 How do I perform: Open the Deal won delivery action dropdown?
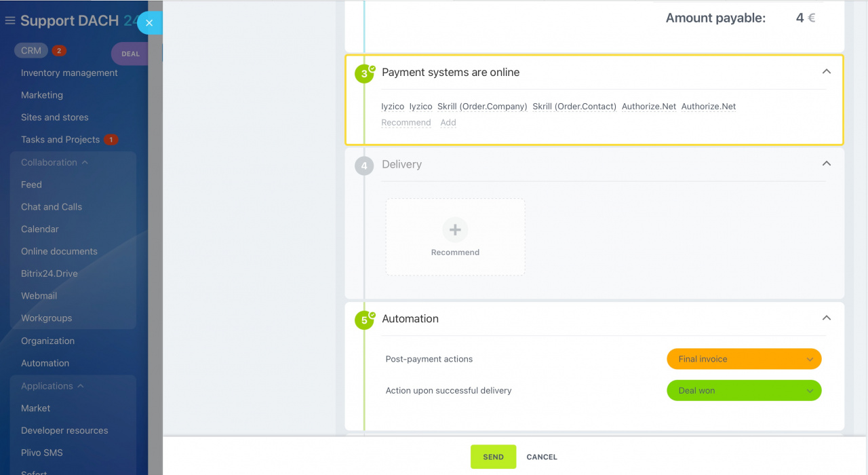click(744, 390)
